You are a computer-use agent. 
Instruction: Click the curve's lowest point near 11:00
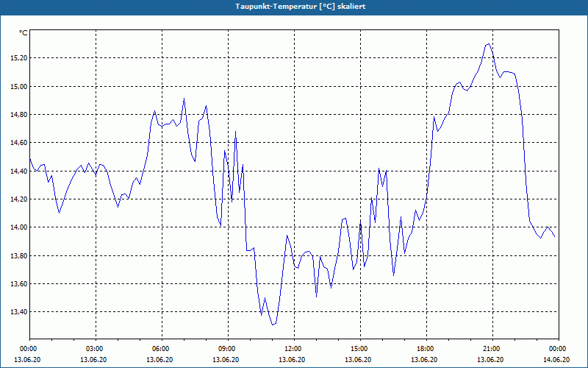point(273,325)
